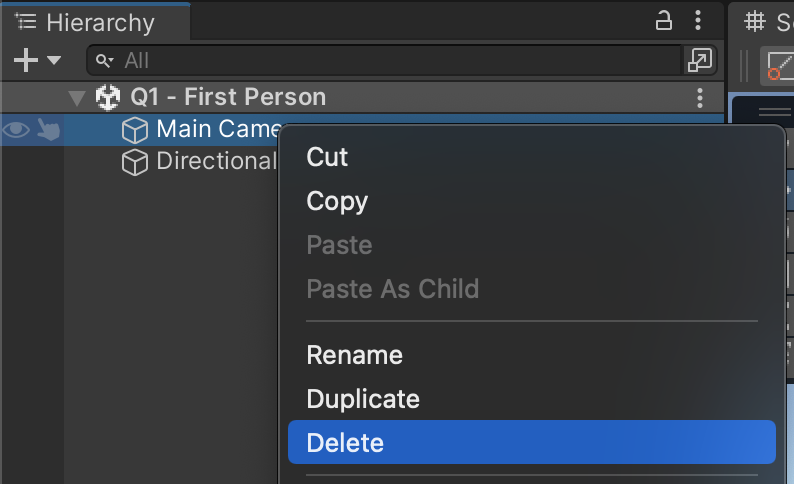Click the search window icon beside the search field
This screenshot has width=794, height=484.
point(698,60)
